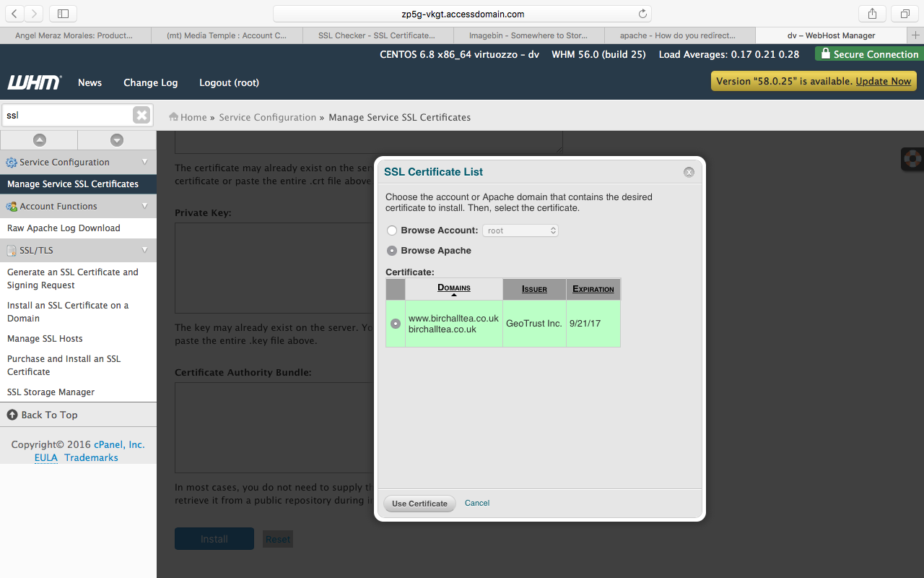924x578 pixels.
Task: Reload the page
Action: (642, 14)
